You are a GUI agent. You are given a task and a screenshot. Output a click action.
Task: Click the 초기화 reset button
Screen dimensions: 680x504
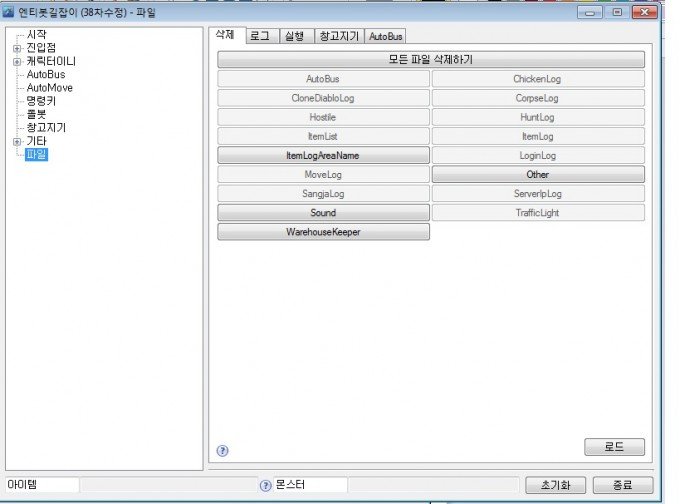[x=554, y=485]
